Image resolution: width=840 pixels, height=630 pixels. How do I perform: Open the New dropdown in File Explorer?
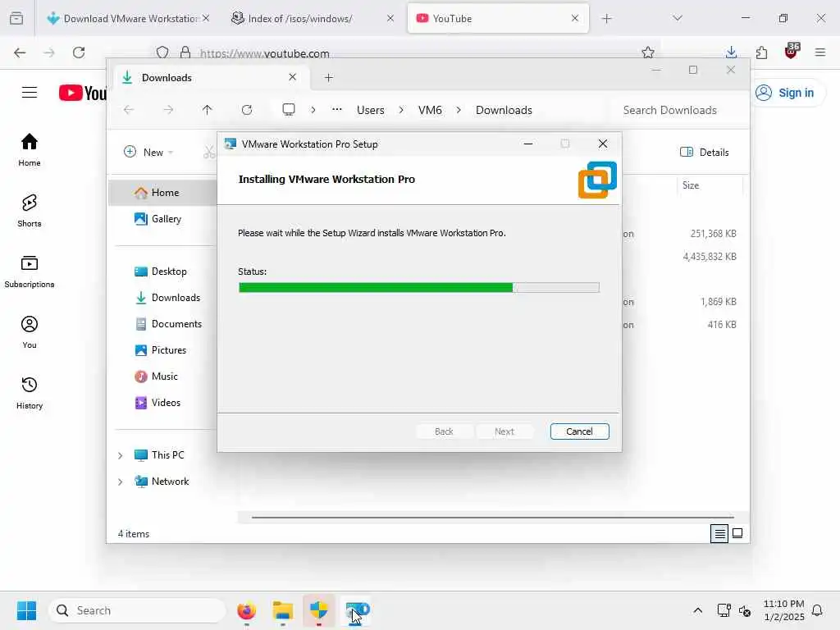pyautogui.click(x=148, y=152)
